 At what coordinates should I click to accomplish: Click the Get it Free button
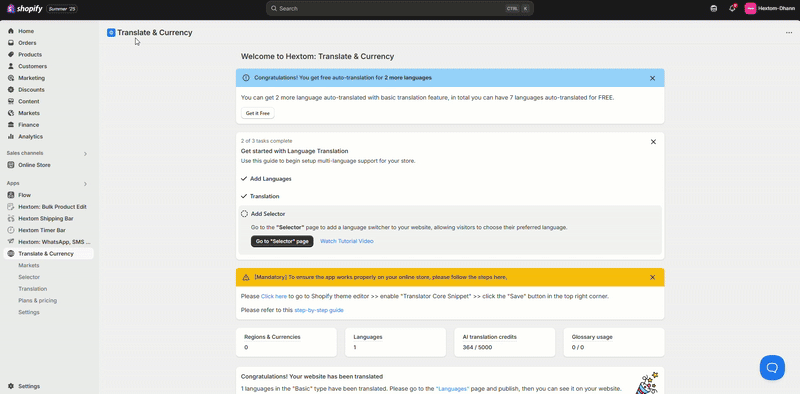tap(258, 113)
